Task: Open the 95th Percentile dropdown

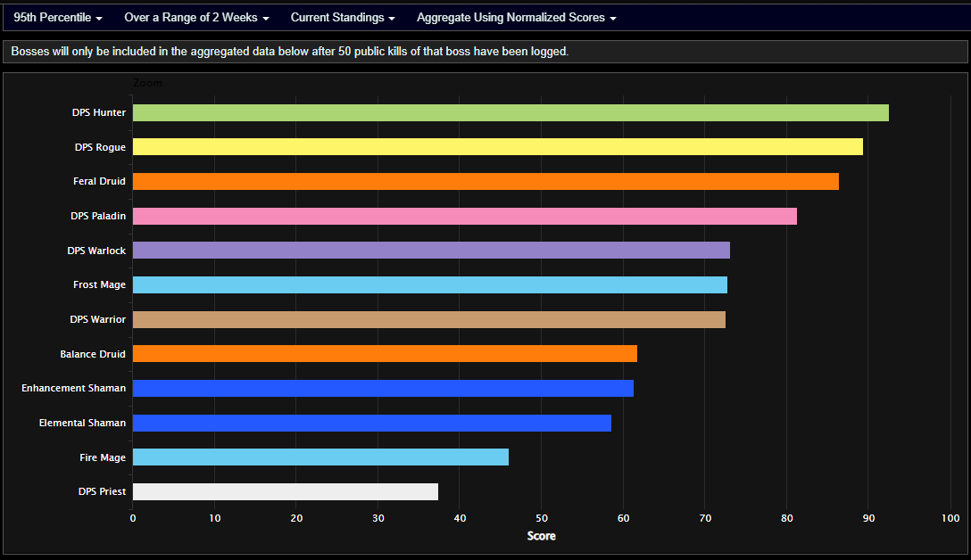Action: 56,17
